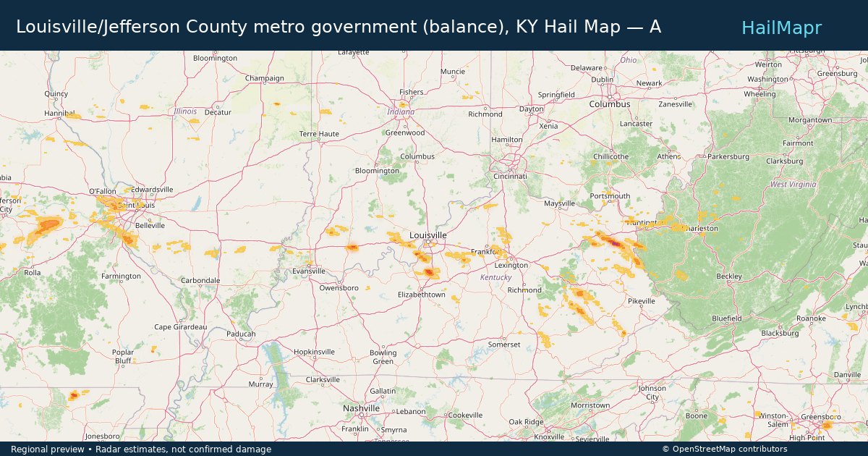The width and height of the screenshot is (868, 456).
Task: Select the Beckley label
Action: click(728, 276)
